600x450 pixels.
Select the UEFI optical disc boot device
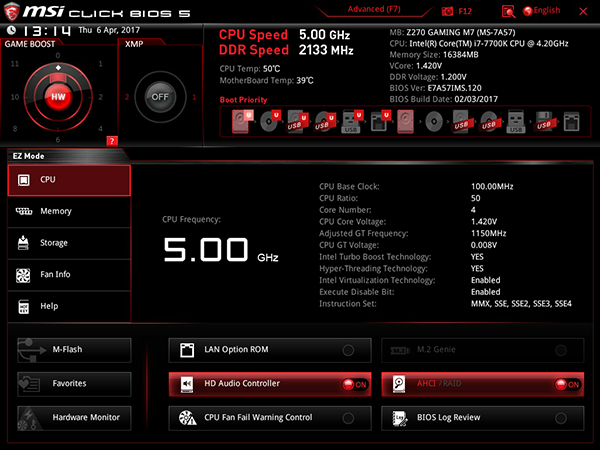click(269, 121)
